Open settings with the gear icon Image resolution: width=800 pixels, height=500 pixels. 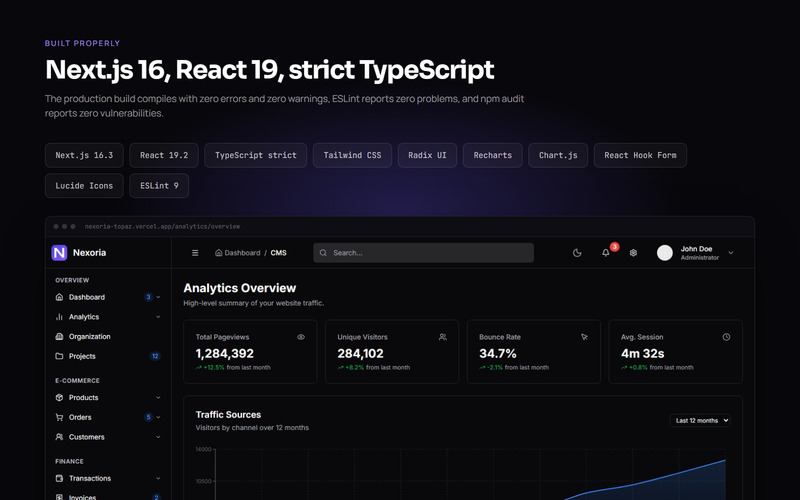[633, 253]
